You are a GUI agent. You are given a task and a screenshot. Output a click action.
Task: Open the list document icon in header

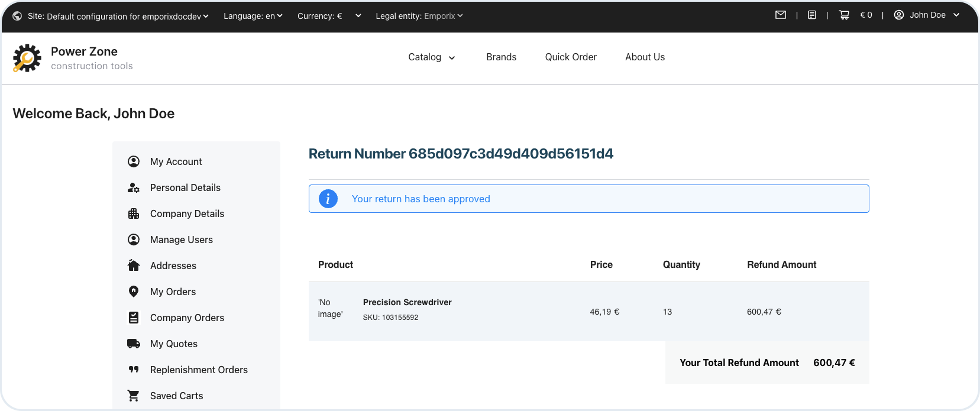[x=812, y=15]
